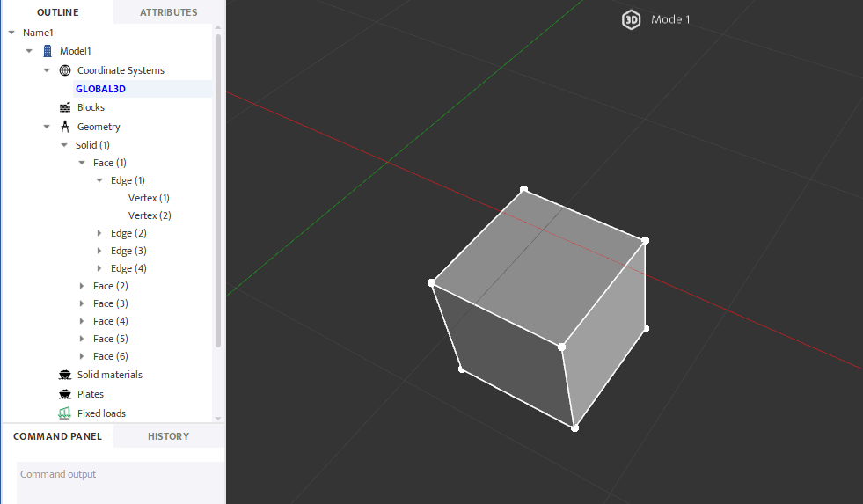Screen dimensions: 863x504
Task: Select the Geometry label
Action: pos(99,127)
